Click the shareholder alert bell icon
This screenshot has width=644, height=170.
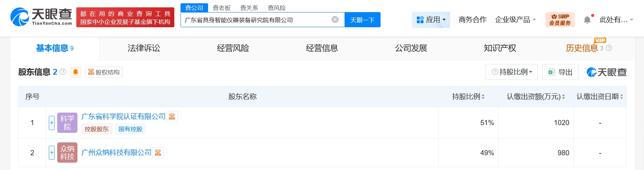click(76, 72)
